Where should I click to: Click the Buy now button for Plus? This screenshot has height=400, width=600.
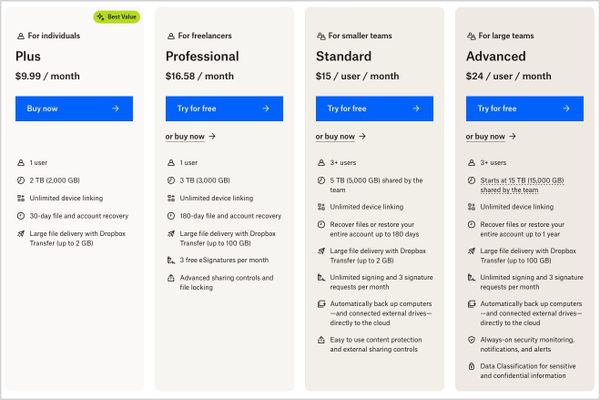[74, 108]
